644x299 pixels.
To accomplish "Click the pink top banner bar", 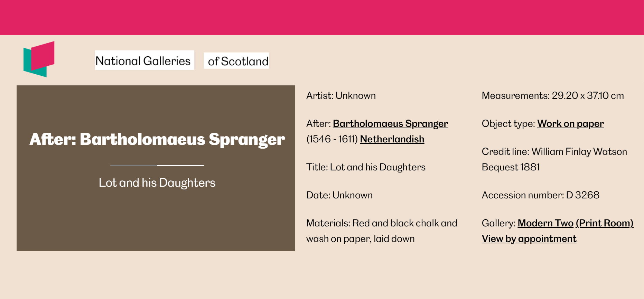I will pos(322,17).
